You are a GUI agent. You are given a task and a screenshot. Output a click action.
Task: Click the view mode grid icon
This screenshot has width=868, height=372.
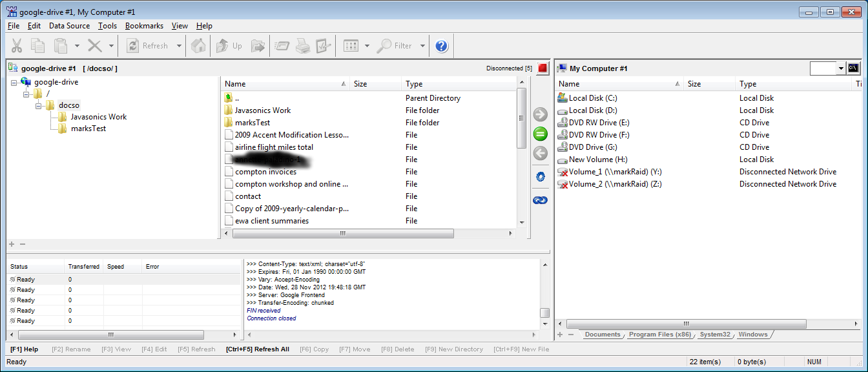351,46
